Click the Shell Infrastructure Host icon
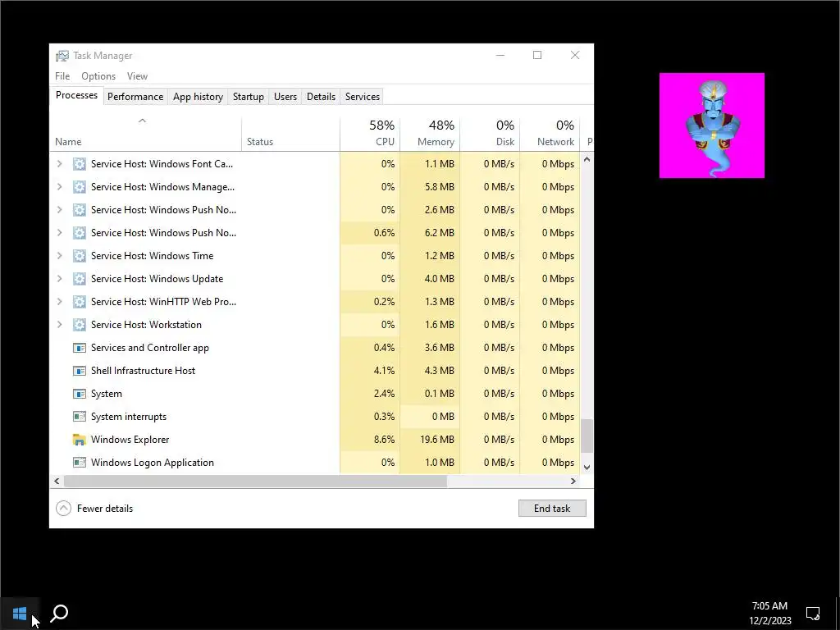The image size is (840, 630). 80,372
